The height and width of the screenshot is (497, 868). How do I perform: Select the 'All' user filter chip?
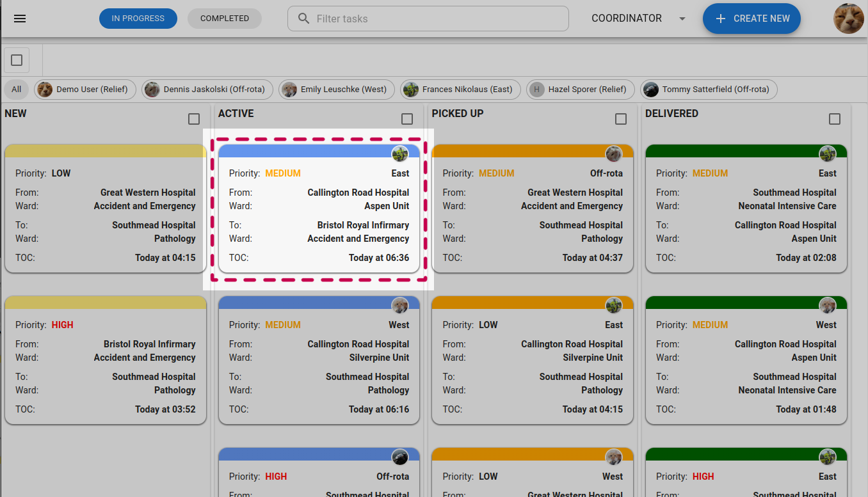coord(16,90)
